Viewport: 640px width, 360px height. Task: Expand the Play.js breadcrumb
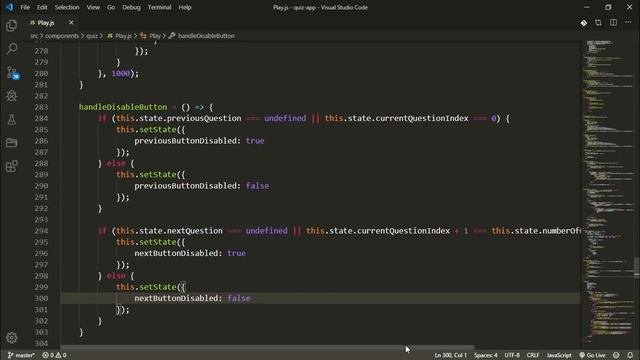pyautogui.click(x=120, y=36)
